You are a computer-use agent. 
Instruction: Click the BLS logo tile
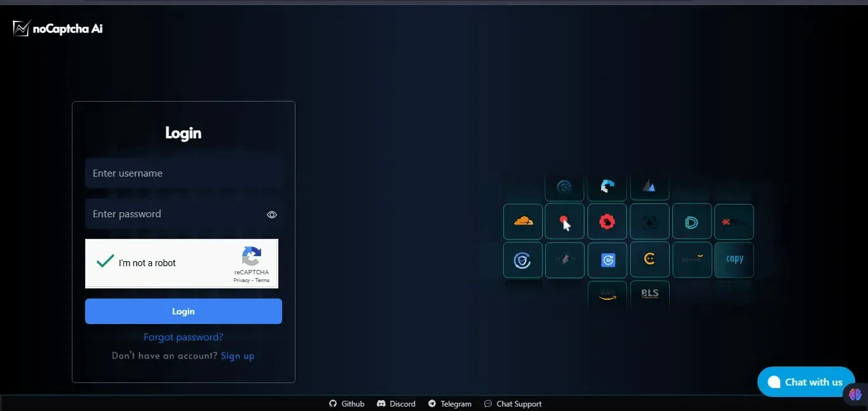[x=649, y=294]
